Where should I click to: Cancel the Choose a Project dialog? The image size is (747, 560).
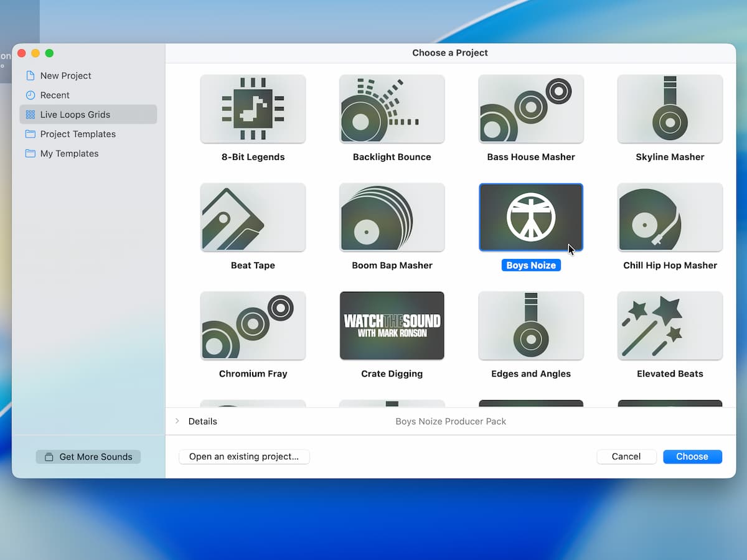coord(626,457)
